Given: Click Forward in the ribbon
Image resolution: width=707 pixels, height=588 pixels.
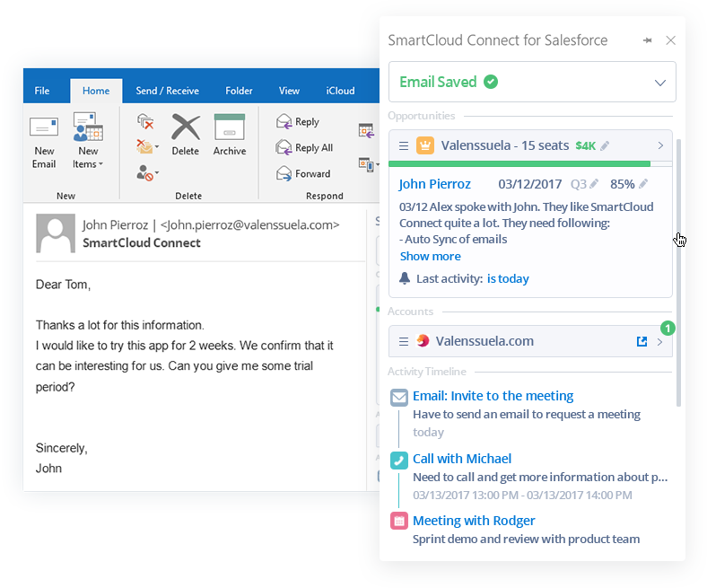Looking at the screenshot, I should coord(303,174).
